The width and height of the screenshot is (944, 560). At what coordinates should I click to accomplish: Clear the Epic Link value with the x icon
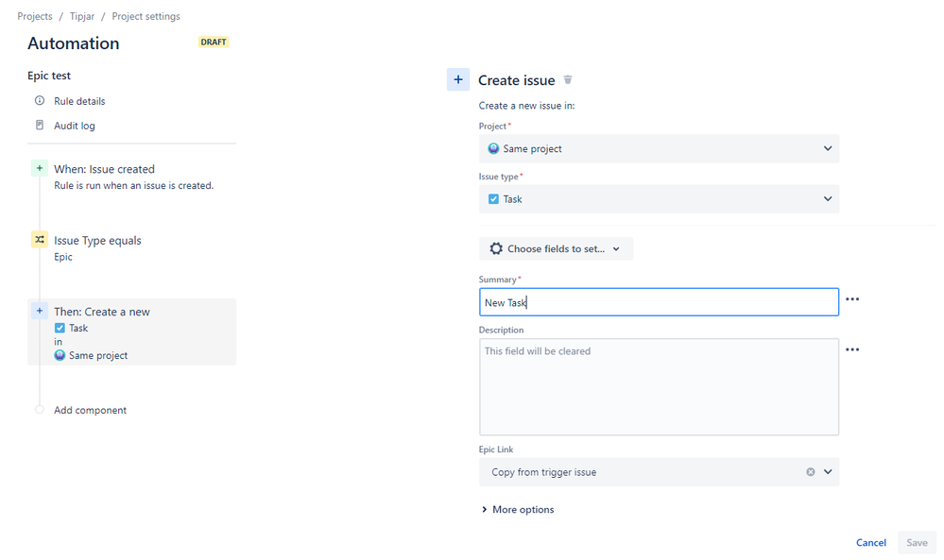[x=811, y=472]
